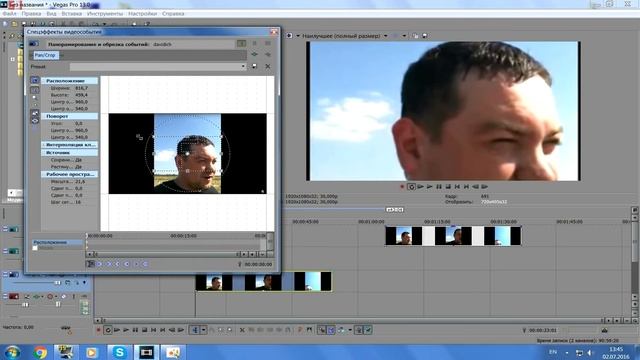Viewport: 640px width, 360px height.
Task: Click play below video preview
Action: [430, 187]
